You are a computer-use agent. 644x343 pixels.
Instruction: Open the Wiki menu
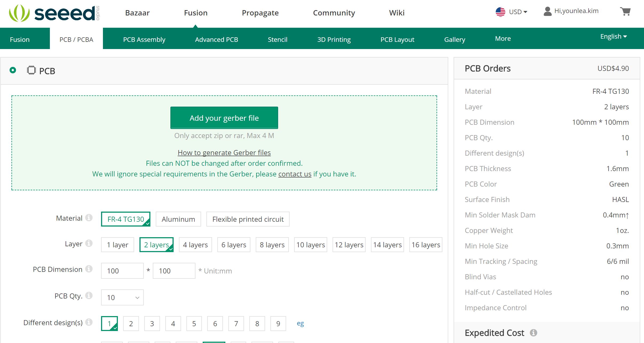(x=397, y=13)
